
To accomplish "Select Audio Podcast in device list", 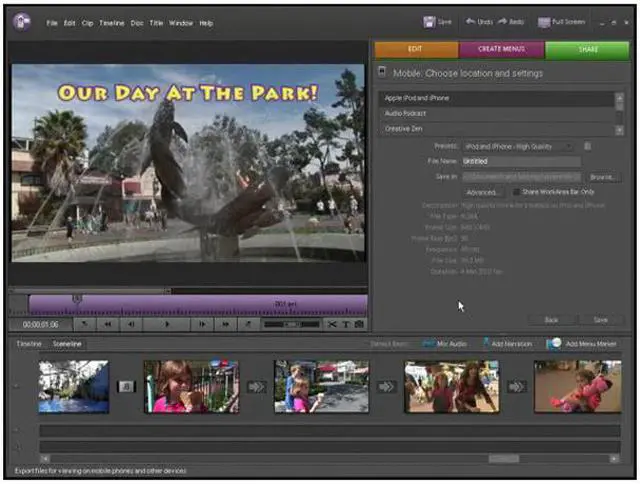I will pyautogui.click(x=497, y=113).
